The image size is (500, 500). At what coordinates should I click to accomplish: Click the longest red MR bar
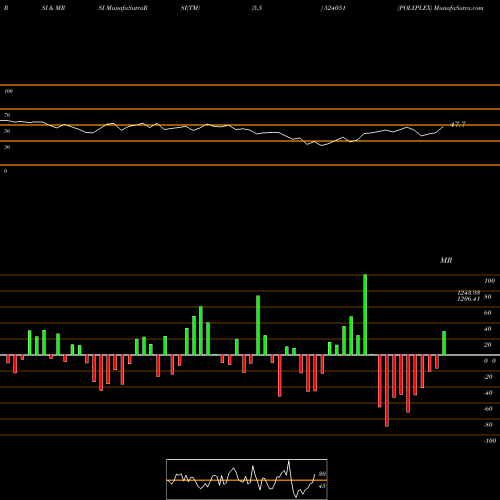pyautogui.click(x=387, y=391)
